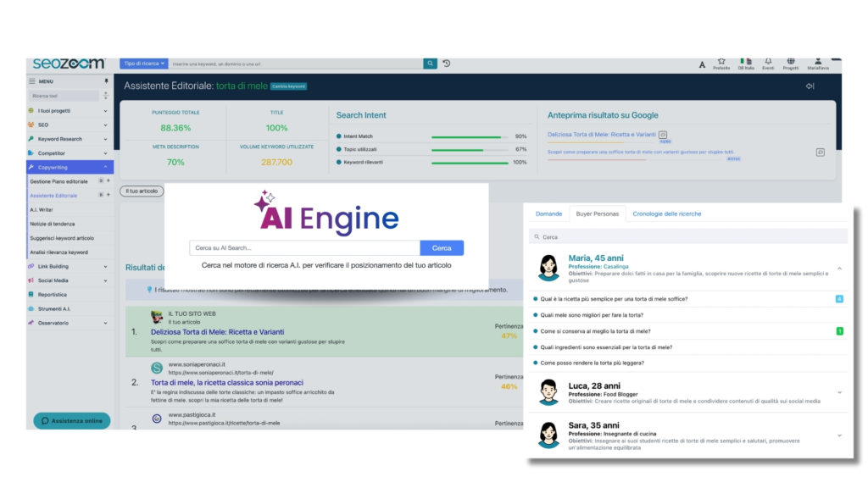This screenshot has height=488, width=868.
Task: Click the Cerca field in Buyer Personas panel
Action: click(688, 237)
